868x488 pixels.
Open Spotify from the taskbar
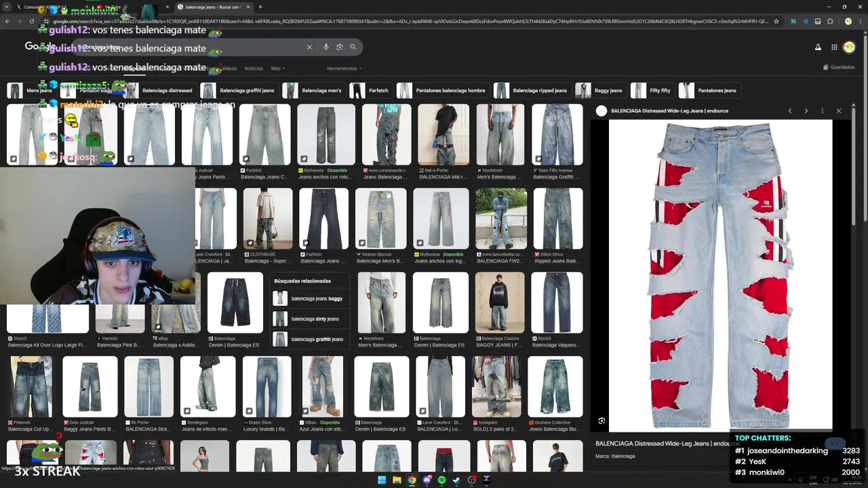pos(442,480)
